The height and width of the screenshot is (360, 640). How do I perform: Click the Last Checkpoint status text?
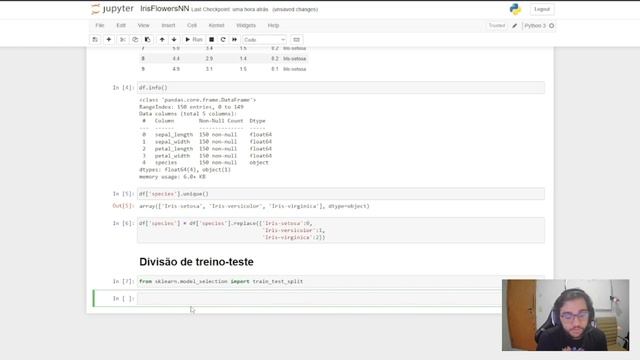pyautogui.click(x=230, y=9)
